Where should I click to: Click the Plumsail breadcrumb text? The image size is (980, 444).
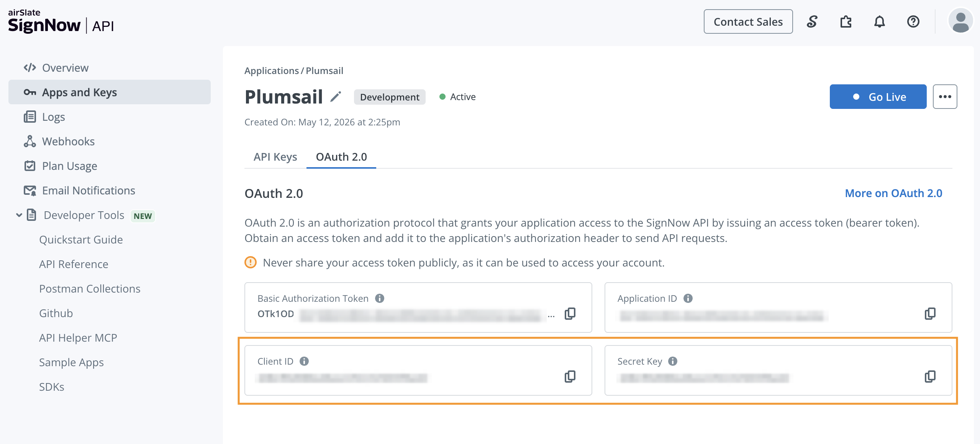(x=324, y=71)
